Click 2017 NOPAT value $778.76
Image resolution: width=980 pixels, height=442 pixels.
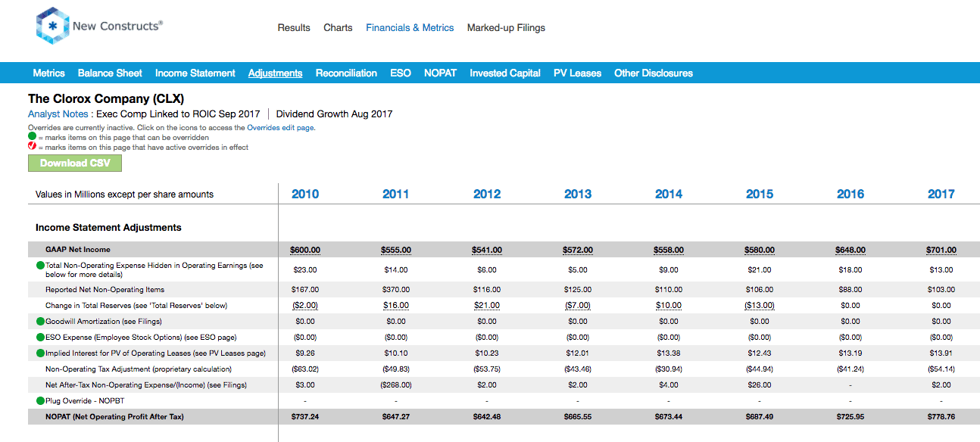click(941, 417)
